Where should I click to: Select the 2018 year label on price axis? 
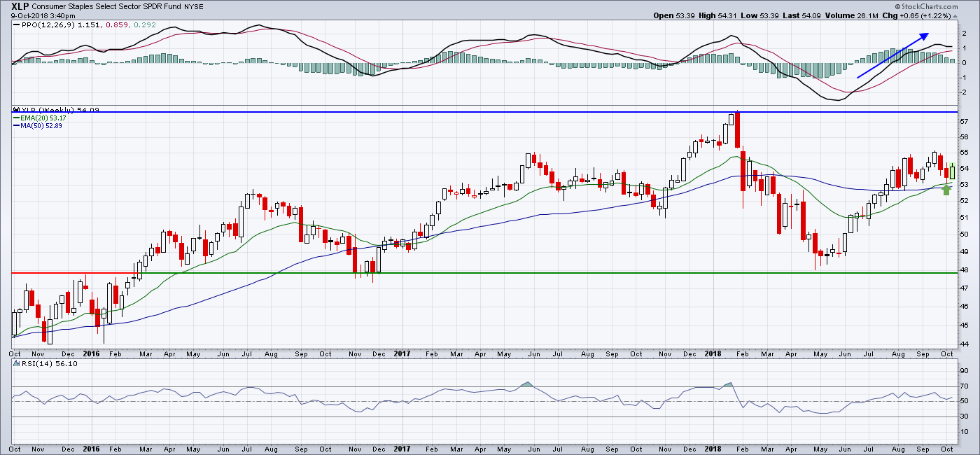[713, 353]
